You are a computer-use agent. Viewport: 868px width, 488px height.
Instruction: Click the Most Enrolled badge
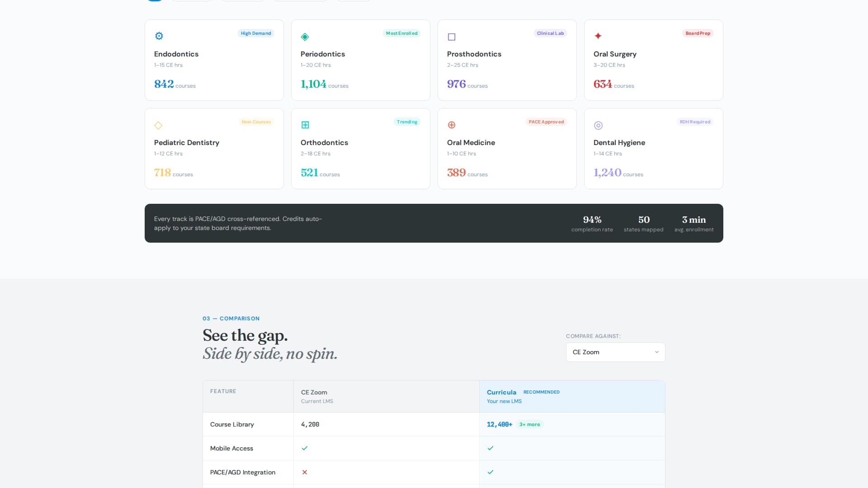[x=401, y=33]
